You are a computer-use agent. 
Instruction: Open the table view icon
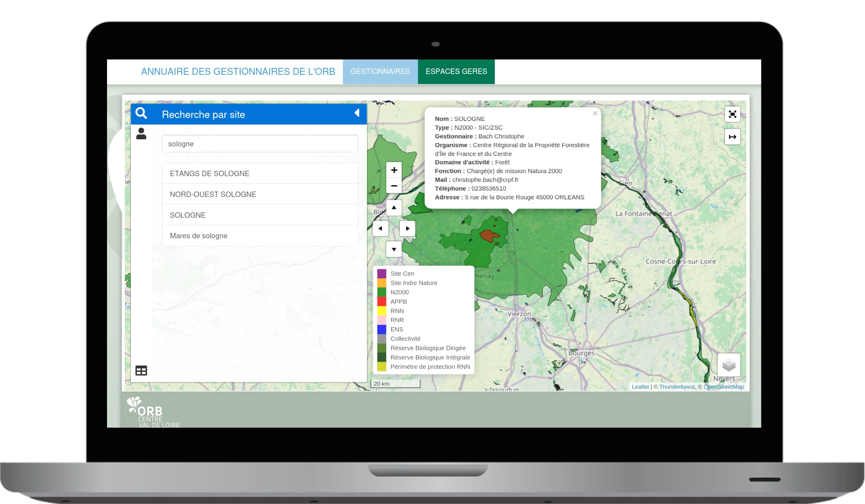141,371
